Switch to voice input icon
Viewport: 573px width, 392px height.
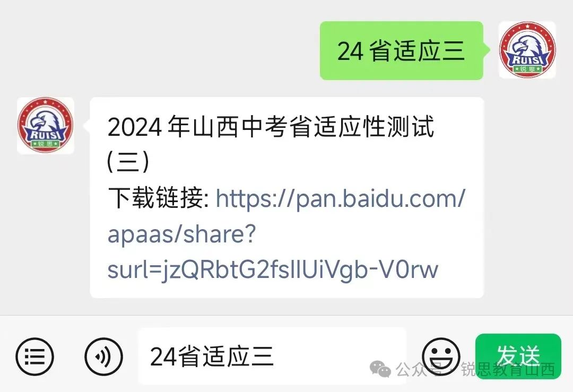(103, 356)
